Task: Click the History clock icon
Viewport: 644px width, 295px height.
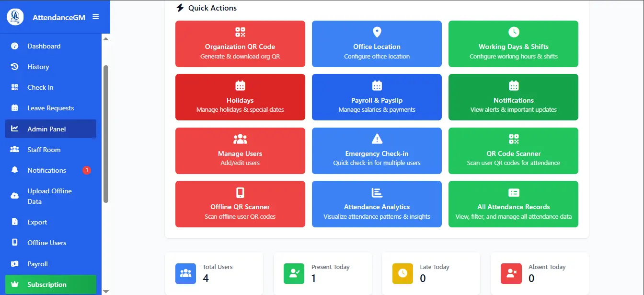Action: click(x=16, y=67)
